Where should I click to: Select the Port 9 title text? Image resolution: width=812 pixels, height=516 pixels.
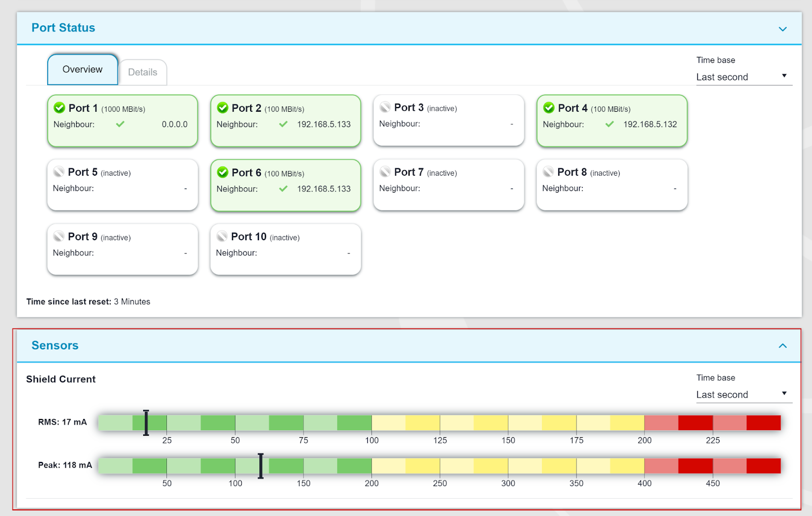pos(83,237)
